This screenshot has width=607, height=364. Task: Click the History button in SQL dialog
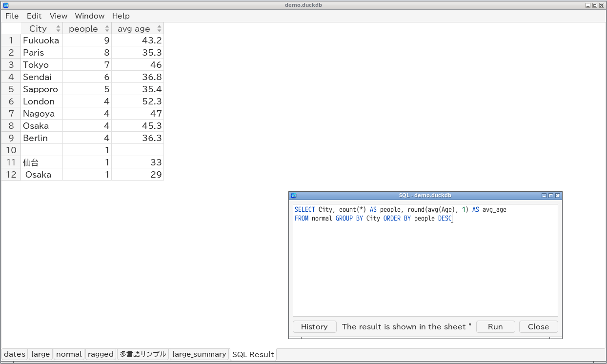(314, 327)
